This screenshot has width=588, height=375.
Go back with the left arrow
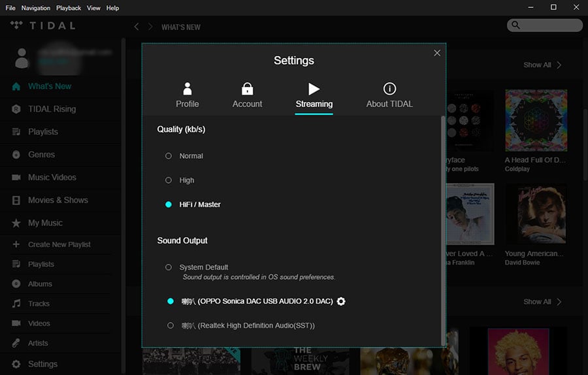[137, 27]
